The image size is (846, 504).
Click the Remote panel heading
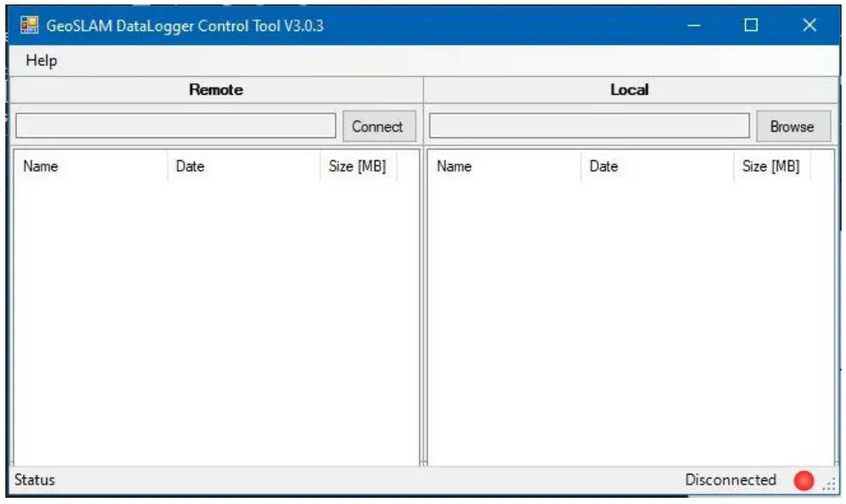point(216,89)
